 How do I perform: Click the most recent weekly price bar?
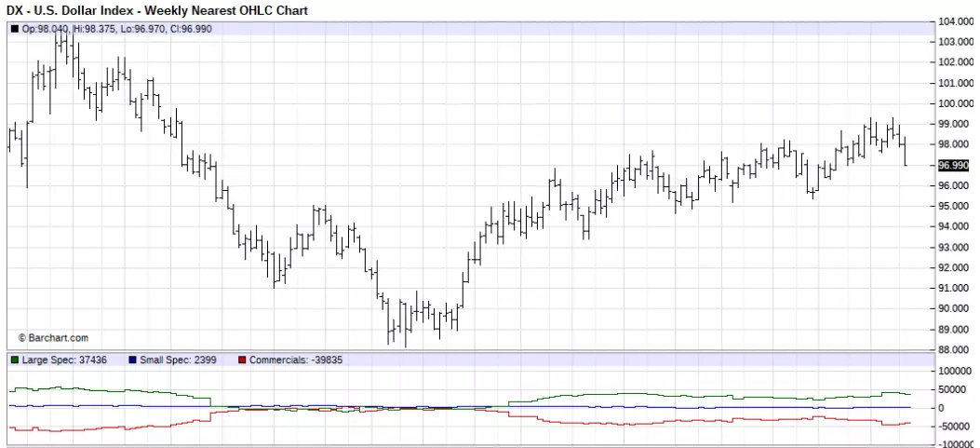[905, 152]
